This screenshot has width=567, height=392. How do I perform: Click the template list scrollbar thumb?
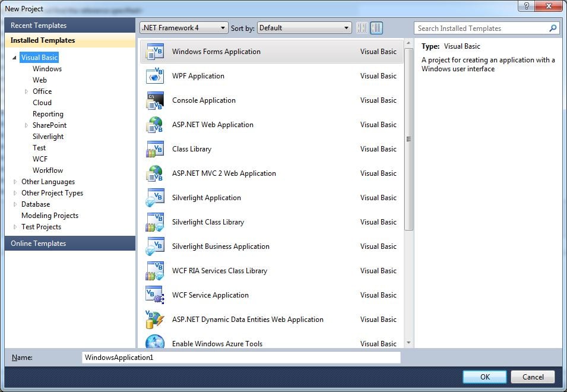tap(408, 139)
